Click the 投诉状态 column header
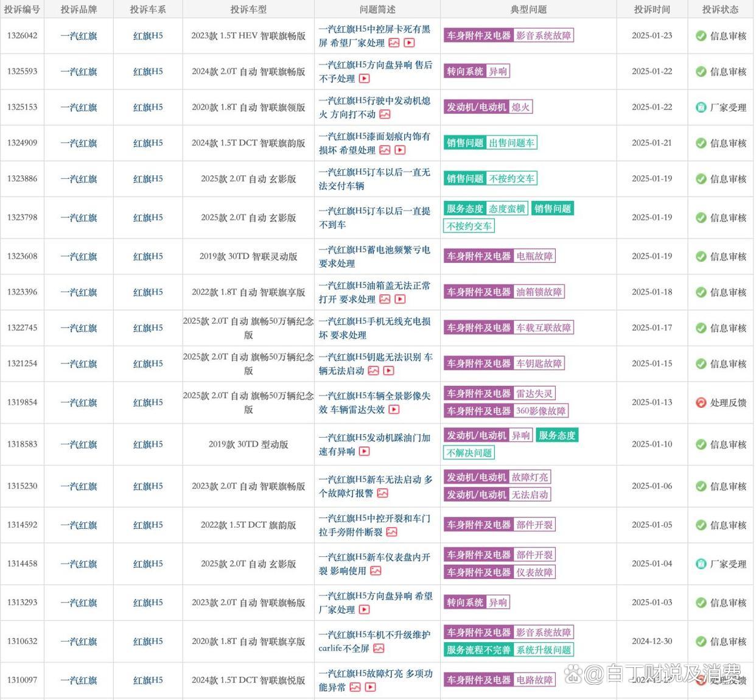This screenshot has height=700, width=756. pyautogui.click(x=720, y=9)
